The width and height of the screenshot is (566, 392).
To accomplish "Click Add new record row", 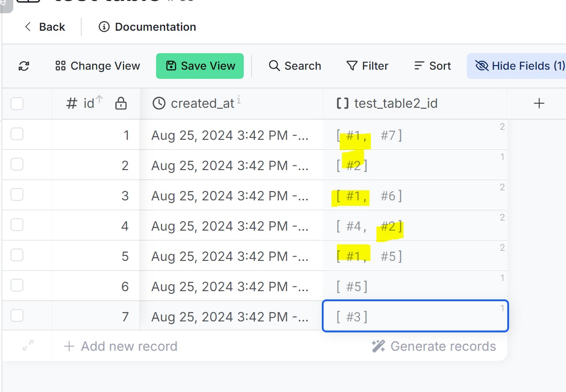I will tap(120, 346).
